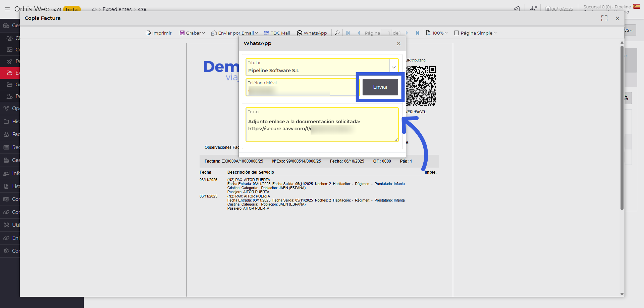Click the Spanish flag language icon

[637, 6]
